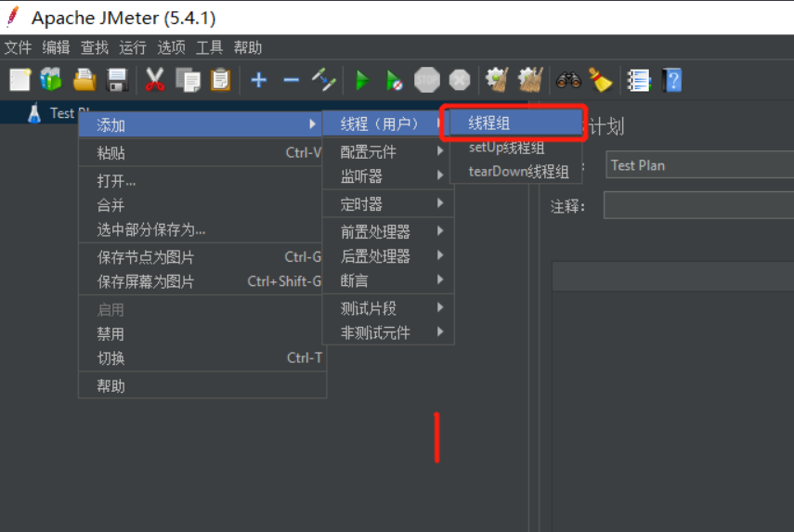Select 保存屏幕为图片 menu entry
794x532 pixels.
pos(201,281)
